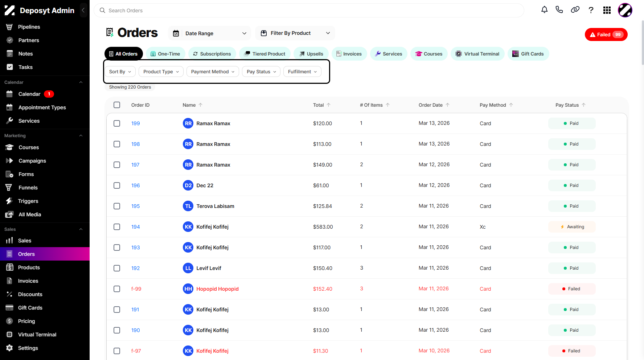This screenshot has height=360, width=644.
Task: Open Settings in the sidebar
Action: [x=28, y=348]
